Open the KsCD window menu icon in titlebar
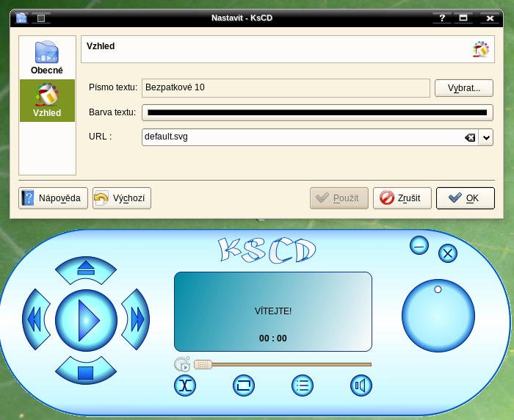514x420 pixels. point(21,18)
